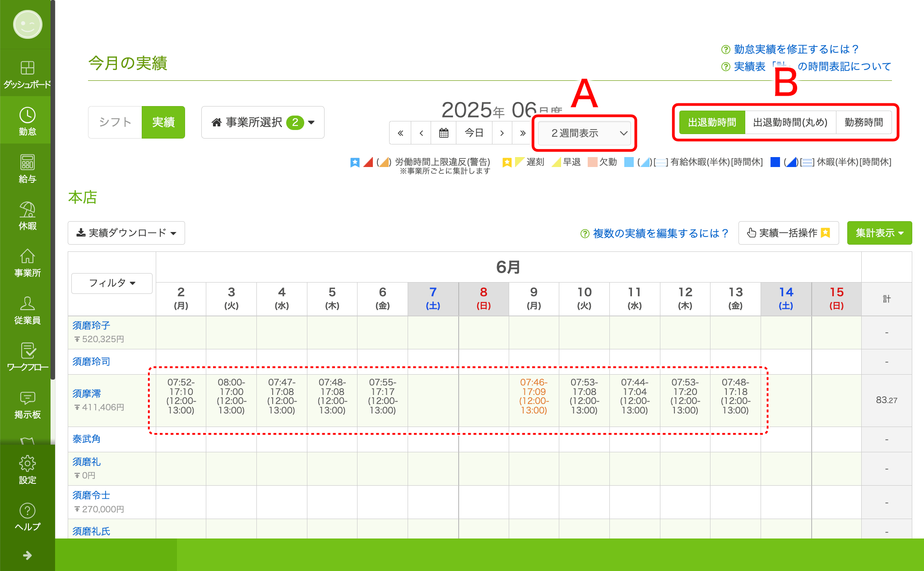Click help icon beside 複数の実績を編集するには
924x571 pixels.
click(x=585, y=233)
